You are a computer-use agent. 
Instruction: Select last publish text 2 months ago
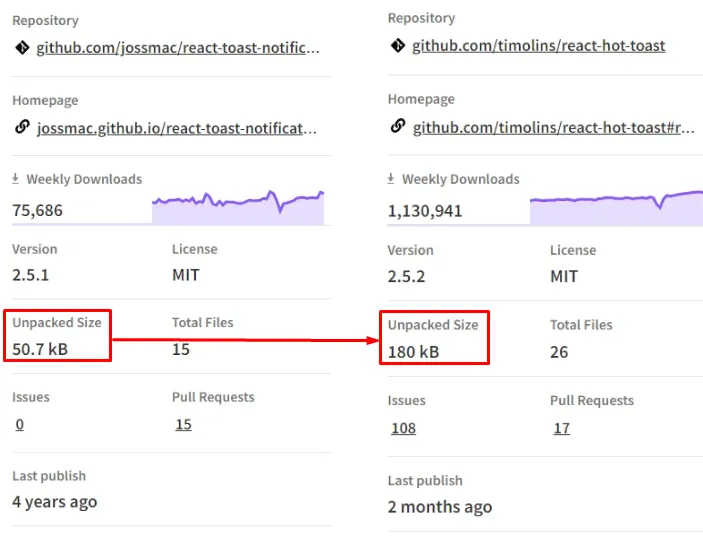(440, 506)
